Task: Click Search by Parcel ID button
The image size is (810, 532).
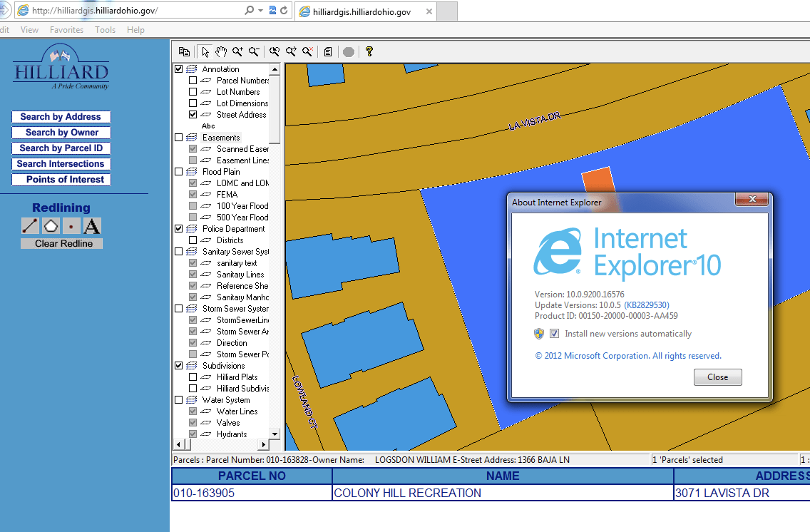Action: click(61, 148)
